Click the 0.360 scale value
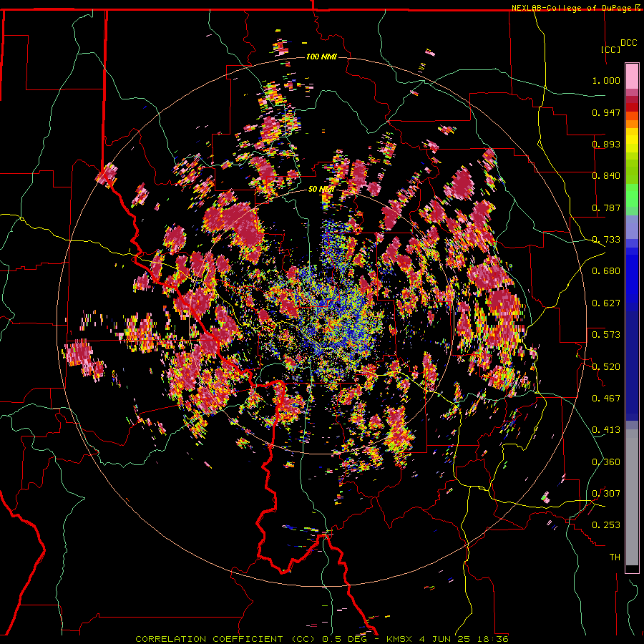The image size is (644, 644). 606,462
